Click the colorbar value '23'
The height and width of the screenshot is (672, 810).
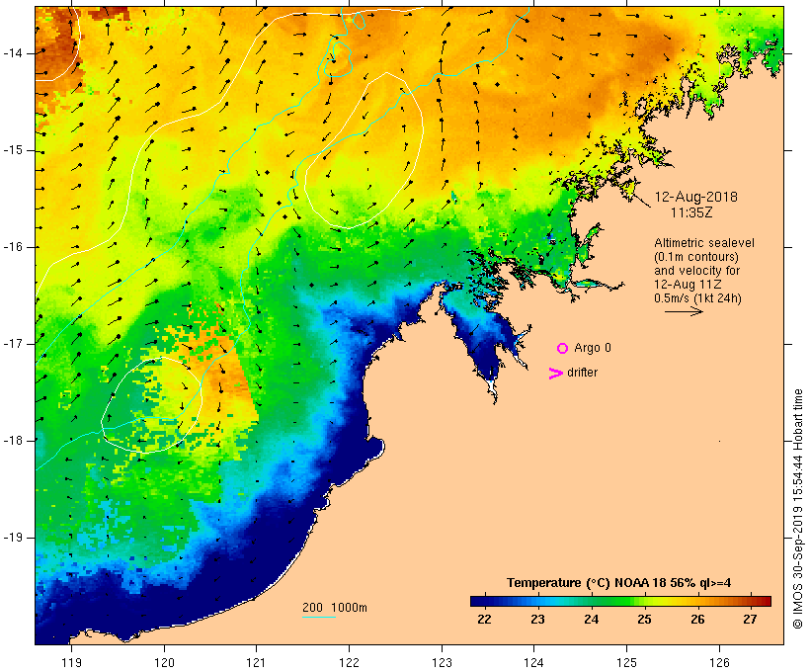537,619
